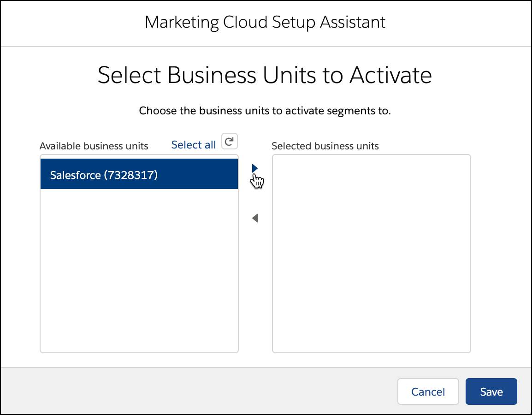Click the refresh business units icon
The image size is (532, 415).
pyautogui.click(x=230, y=141)
